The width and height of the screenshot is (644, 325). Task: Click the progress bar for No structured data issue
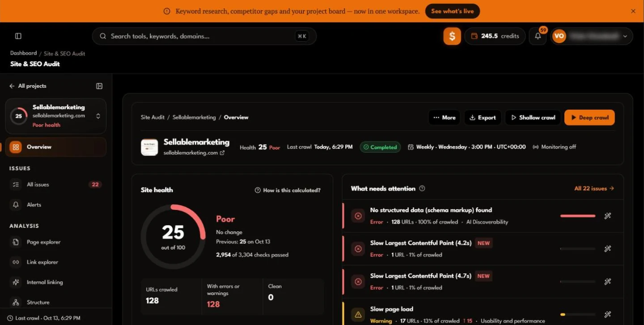tap(578, 216)
